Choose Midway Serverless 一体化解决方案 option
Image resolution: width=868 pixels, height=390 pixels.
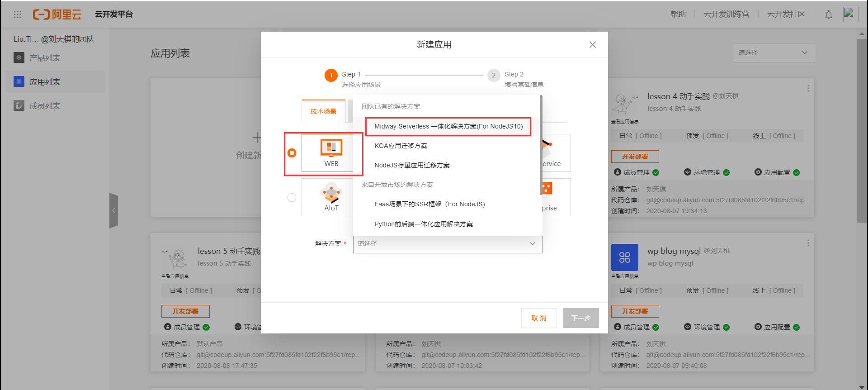[x=448, y=126]
